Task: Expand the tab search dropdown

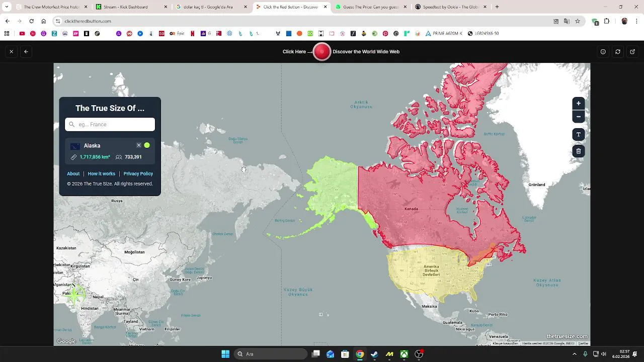Action: pos(7,7)
